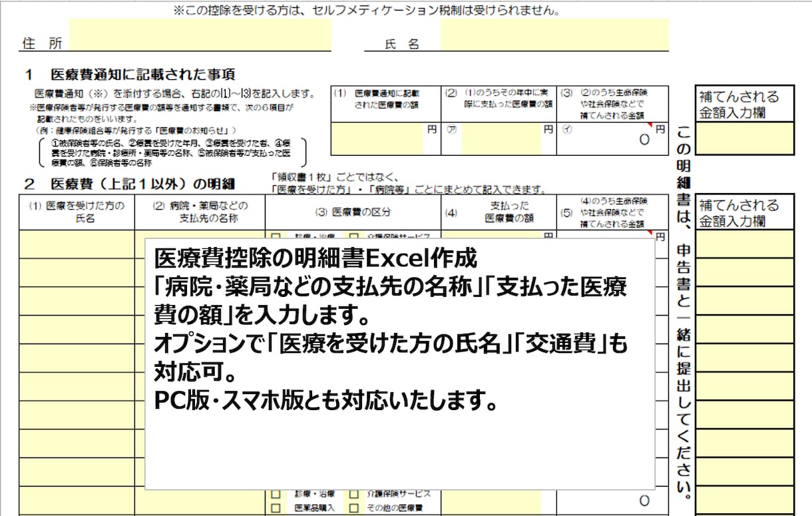Click the lower 補てんされる金額入力欄 label beside section 2

point(745,213)
